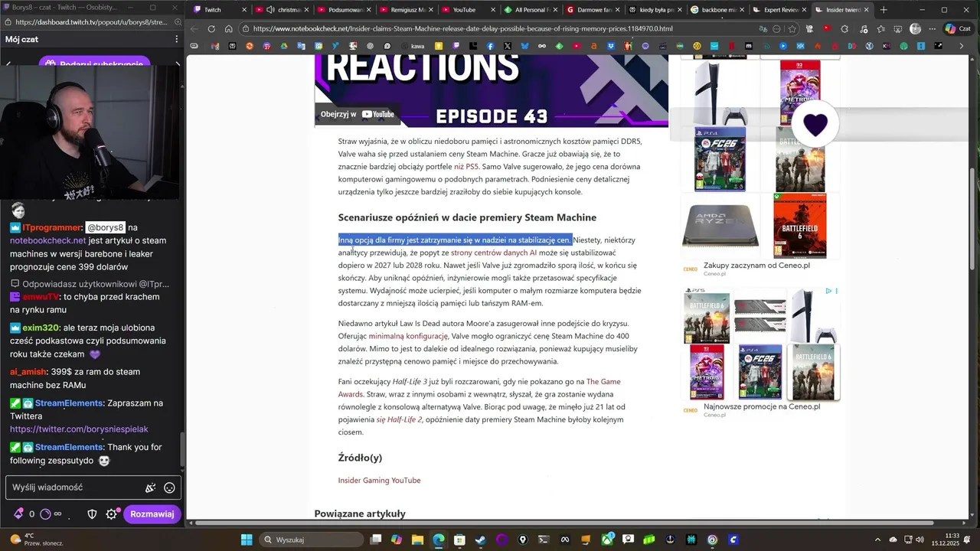
Task: Click the ad info icon on the lower Ceneo ad
Action: point(829,291)
